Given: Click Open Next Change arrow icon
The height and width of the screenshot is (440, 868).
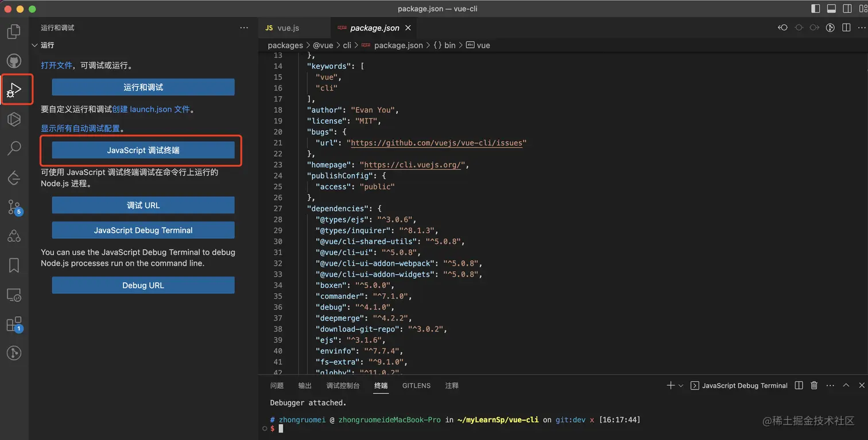Looking at the screenshot, I should click(814, 28).
